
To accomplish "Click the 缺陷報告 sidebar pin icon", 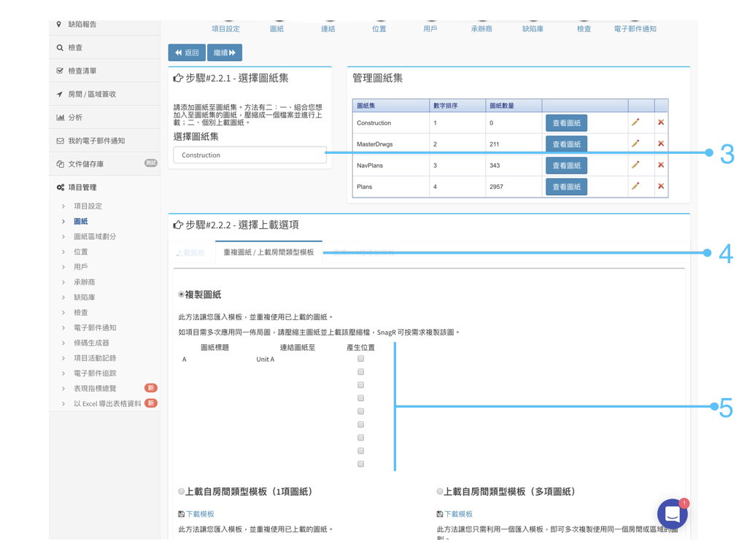I will pos(59,24).
